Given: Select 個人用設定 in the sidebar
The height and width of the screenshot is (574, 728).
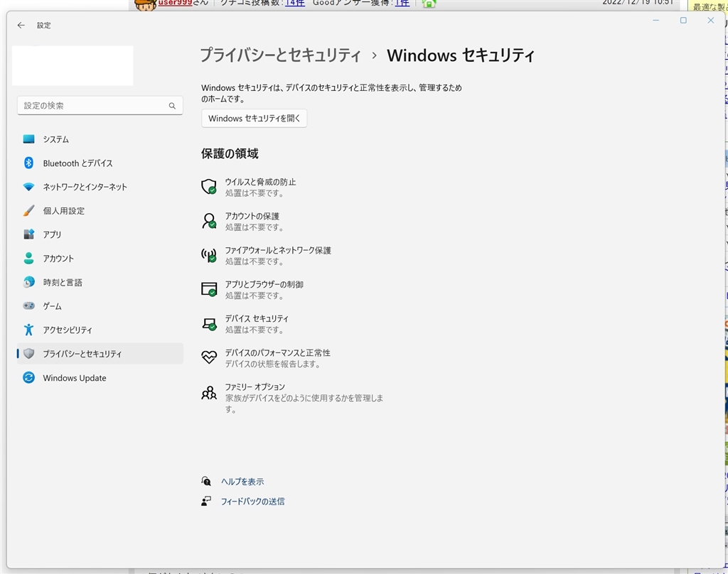Looking at the screenshot, I should (100, 211).
